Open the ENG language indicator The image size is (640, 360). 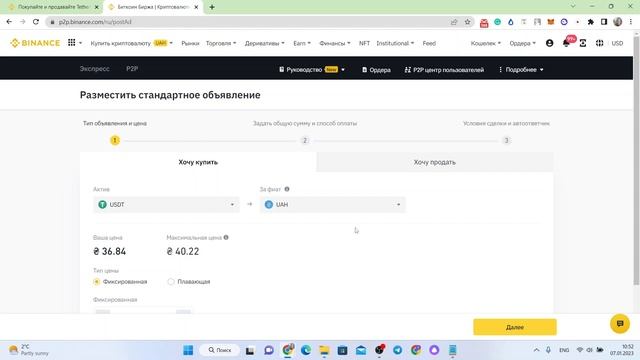click(x=564, y=350)
